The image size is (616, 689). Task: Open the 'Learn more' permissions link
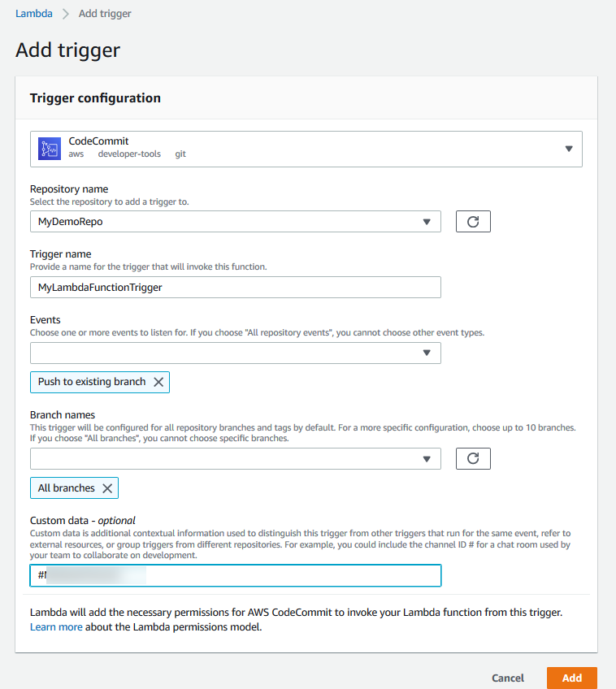[x=56, y=626]
